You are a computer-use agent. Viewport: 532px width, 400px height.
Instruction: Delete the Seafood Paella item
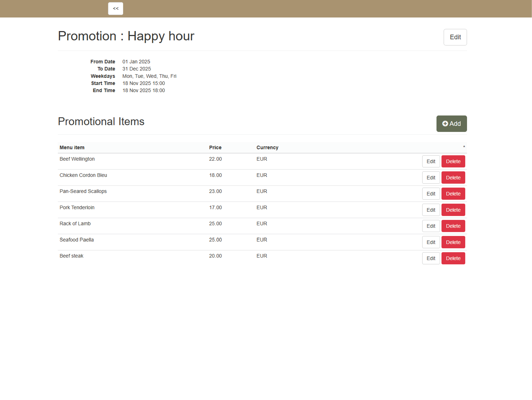pos(453,242)
